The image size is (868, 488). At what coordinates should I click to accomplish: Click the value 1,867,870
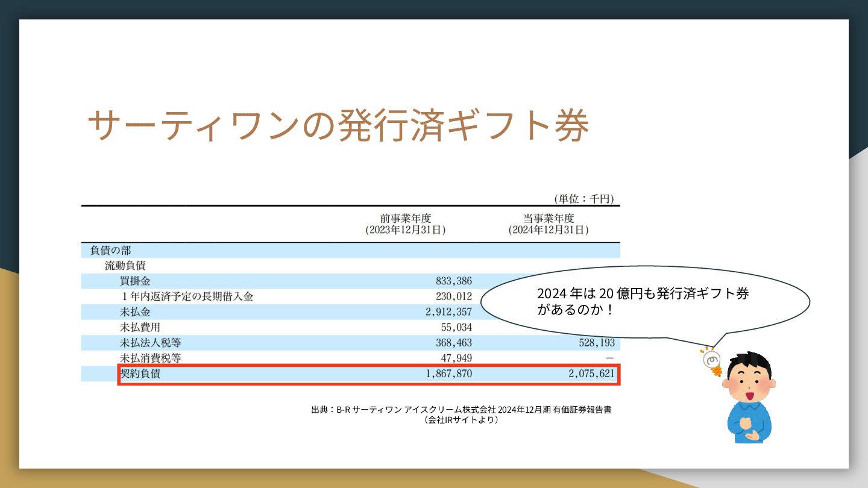[448, 374]
